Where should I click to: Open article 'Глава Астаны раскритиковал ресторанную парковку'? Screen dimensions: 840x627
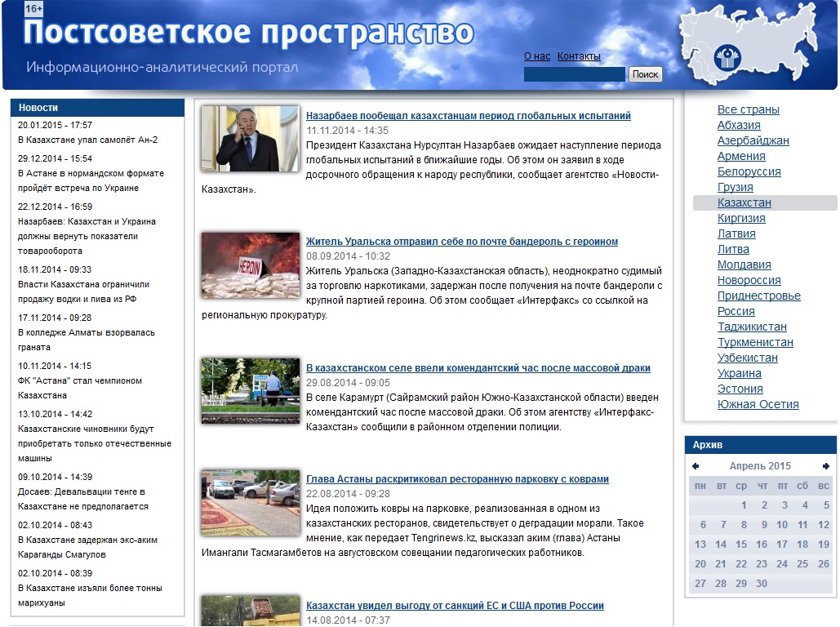coord(457,479)
